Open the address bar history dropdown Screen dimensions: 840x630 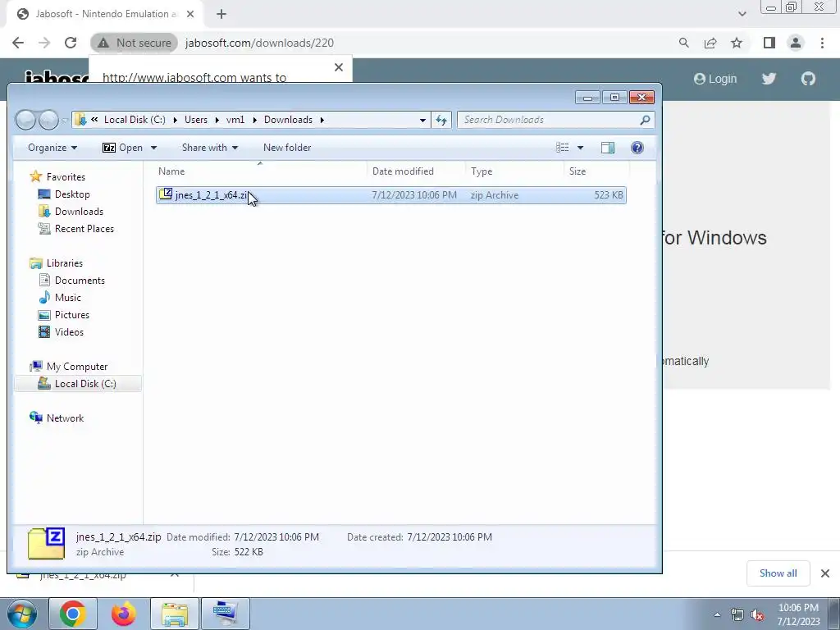[422, 120]
